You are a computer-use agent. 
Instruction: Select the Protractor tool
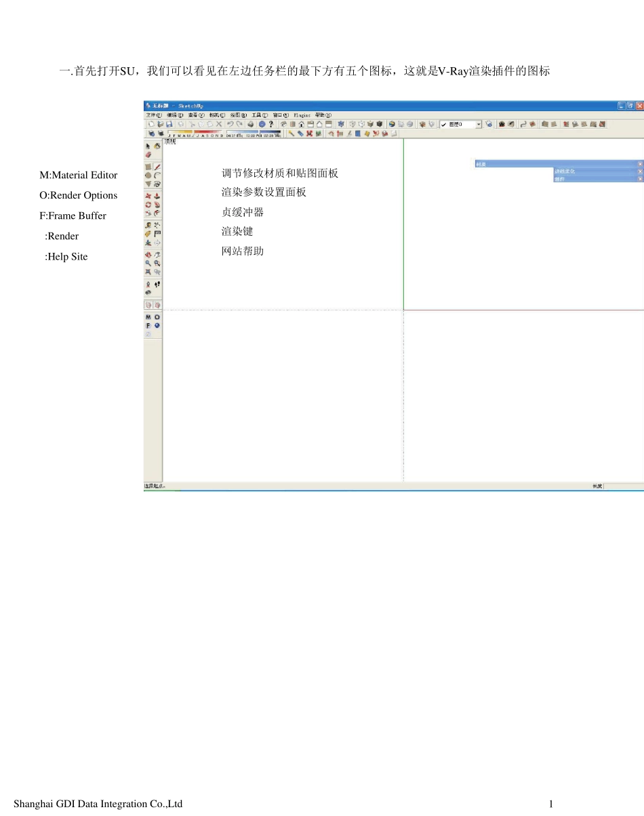click(x=148, y=234)
